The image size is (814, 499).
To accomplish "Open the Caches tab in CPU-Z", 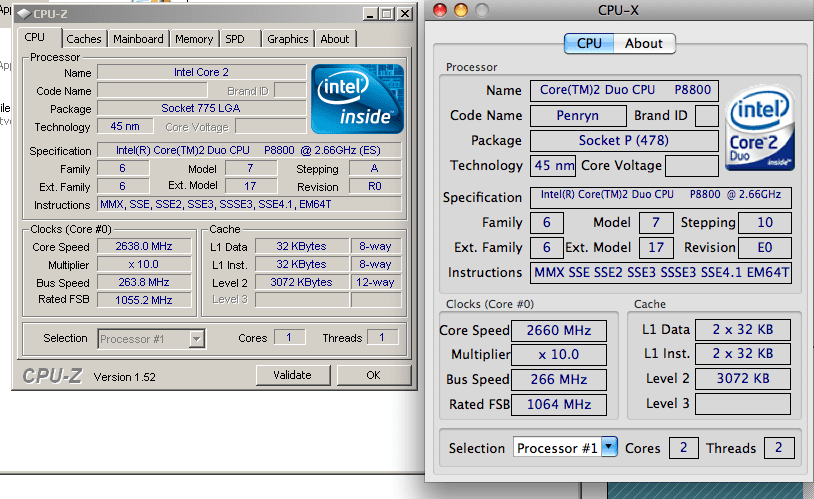I will pyautogui.click(x=84, y=39).
